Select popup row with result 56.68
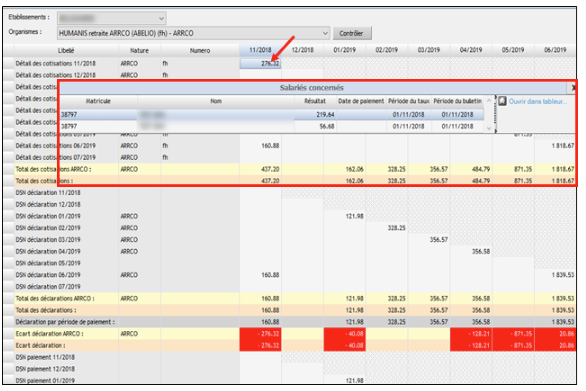 point(272,126)
